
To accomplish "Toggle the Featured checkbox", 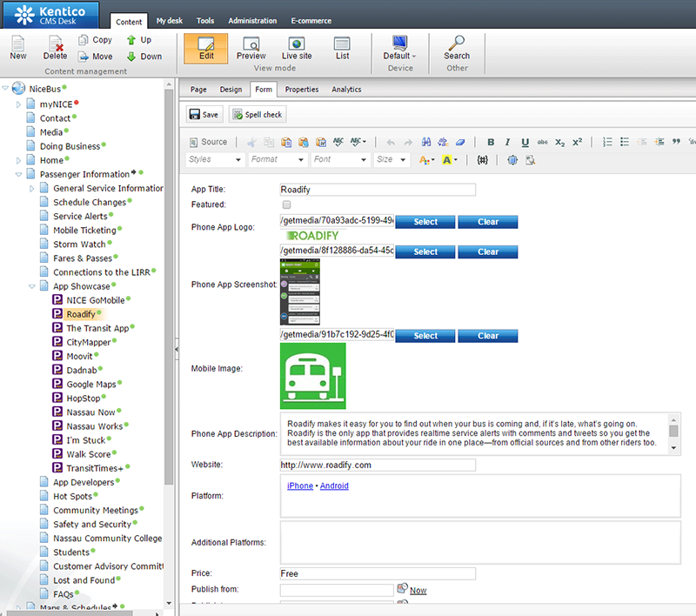I will pyautogui.click(x=287, y=204).
